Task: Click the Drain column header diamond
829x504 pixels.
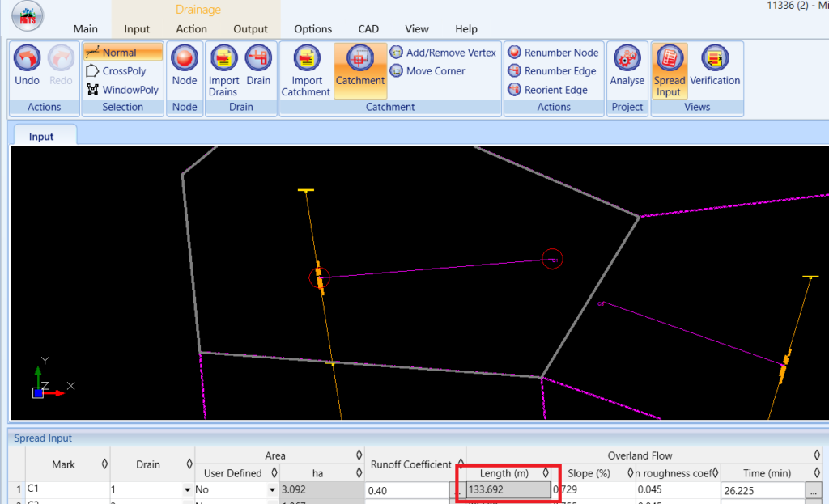Action: (x=189, y=464)
